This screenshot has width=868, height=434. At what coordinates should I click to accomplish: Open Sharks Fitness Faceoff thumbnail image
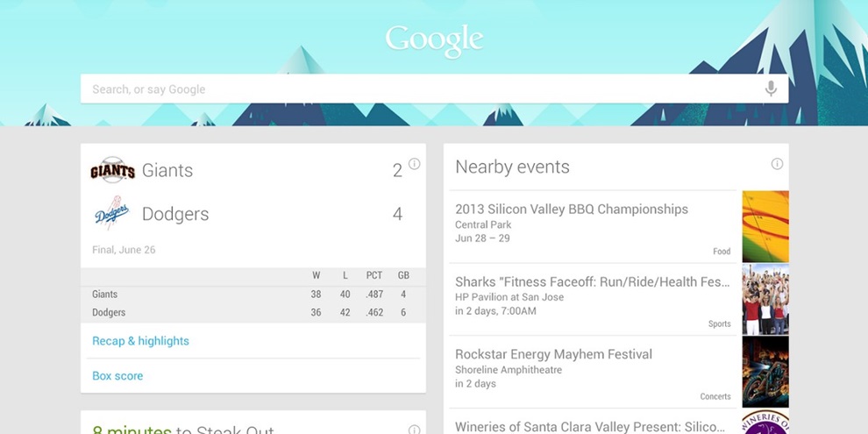click(765, 299)
